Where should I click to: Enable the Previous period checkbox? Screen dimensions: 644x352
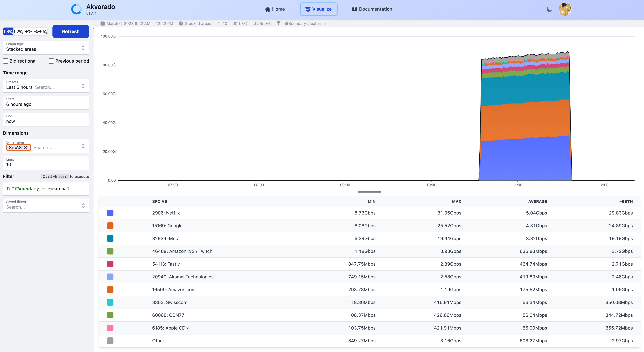tap(51, 61)
